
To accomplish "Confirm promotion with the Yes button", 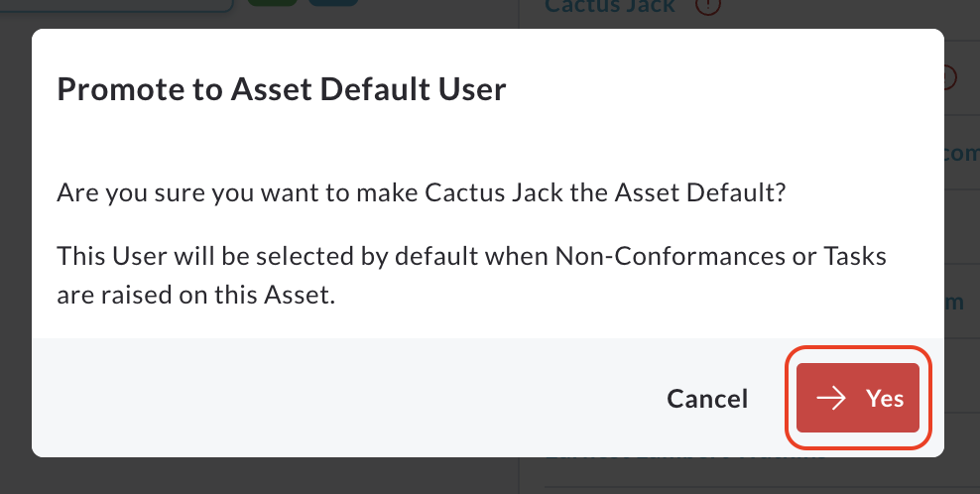I will coord(858,398).
